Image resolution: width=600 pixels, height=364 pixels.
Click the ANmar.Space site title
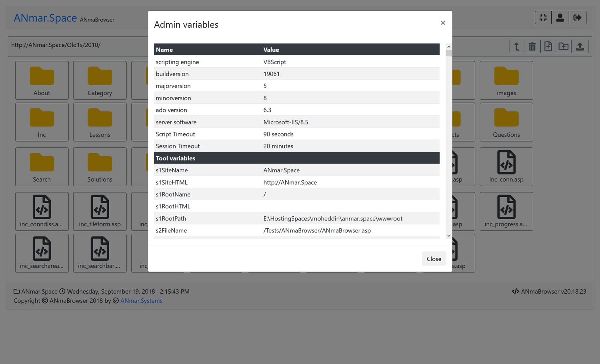(45, 18)
